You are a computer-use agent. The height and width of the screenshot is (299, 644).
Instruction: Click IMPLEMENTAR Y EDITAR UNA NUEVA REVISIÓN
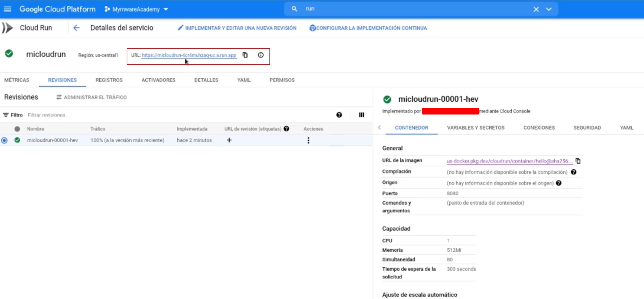click(x=237, y=28)
